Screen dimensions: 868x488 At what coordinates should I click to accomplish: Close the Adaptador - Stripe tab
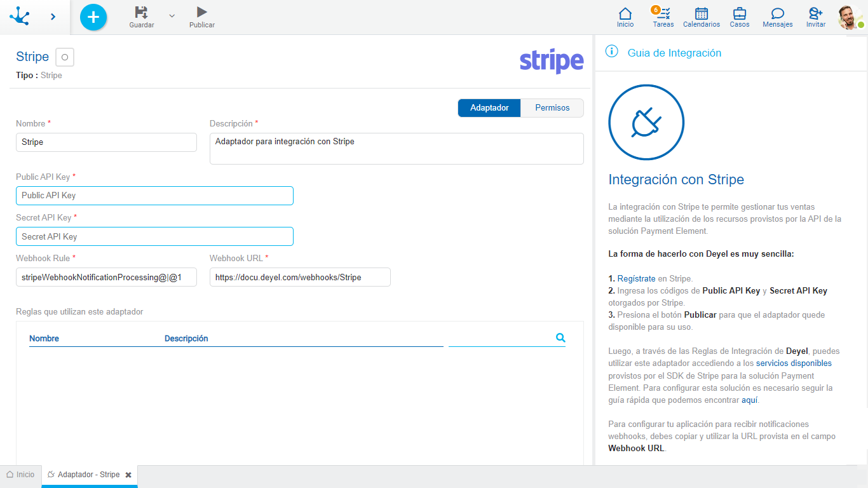(x=128, y=475)
